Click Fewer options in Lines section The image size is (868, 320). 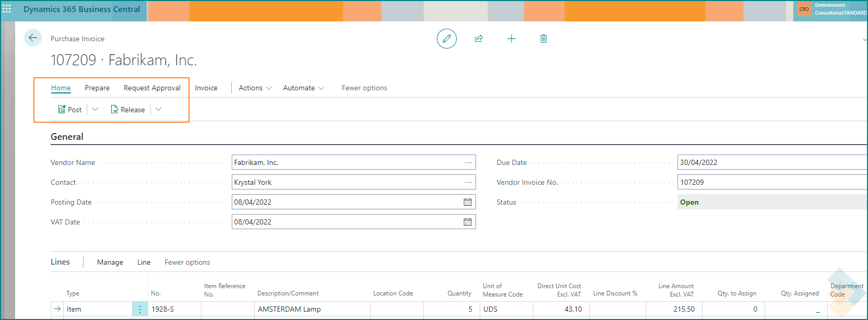pos(187,262)
